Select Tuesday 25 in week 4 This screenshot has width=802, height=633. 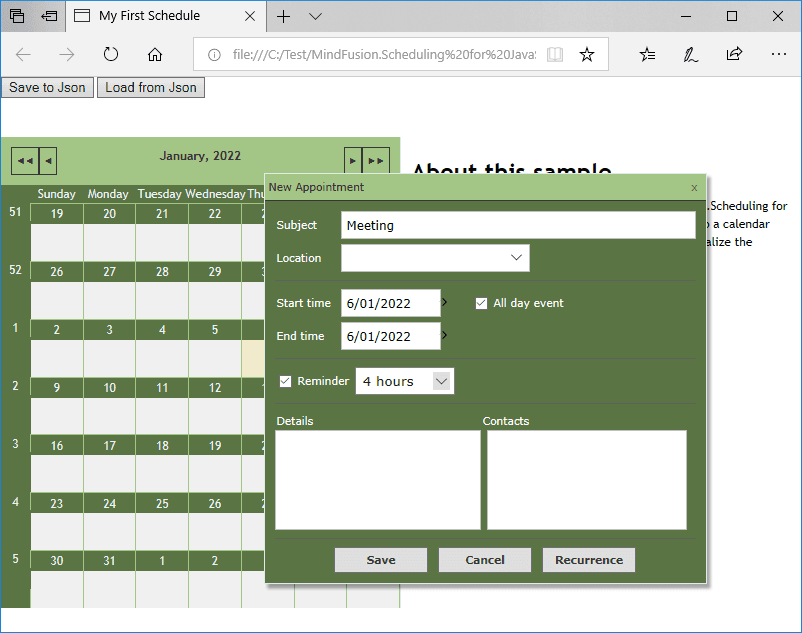162,504
